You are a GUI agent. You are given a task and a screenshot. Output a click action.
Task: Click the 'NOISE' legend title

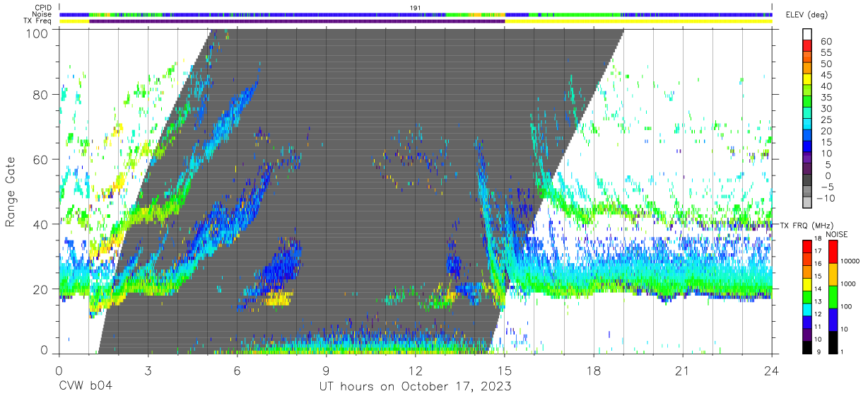pos(836,234)
